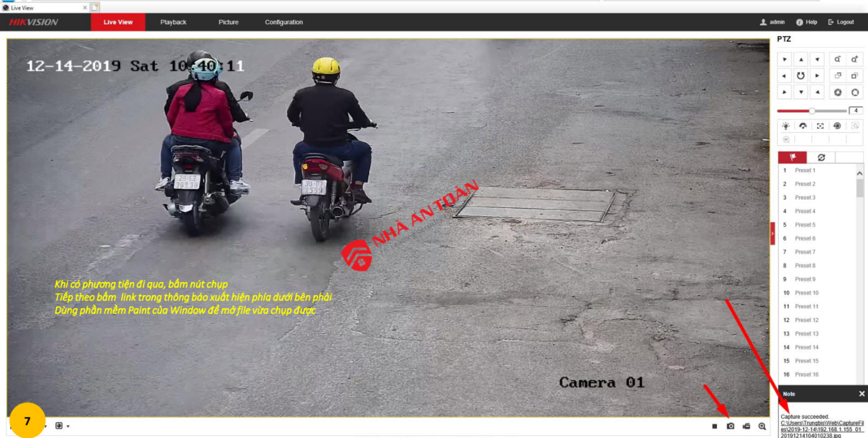Open the captured file path link

[821, 426]
